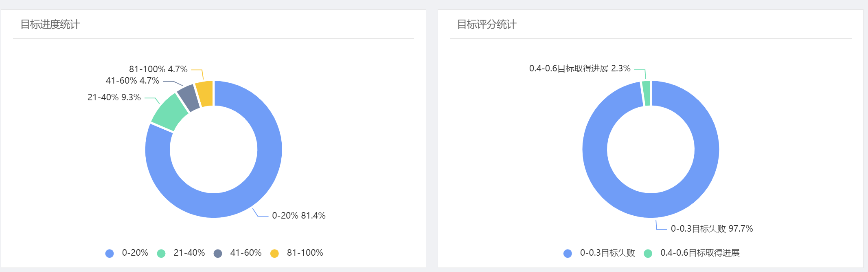Select the thin green slice in 目标评分统计 donut
Image resolution: width=868 pixels, height=272 pixels.
click(646, 93)
